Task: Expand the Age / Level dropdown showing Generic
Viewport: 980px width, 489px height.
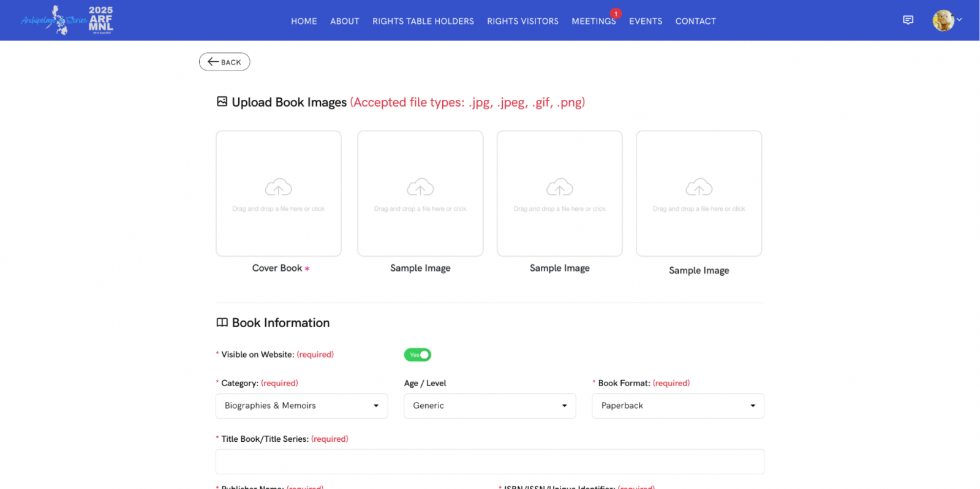Action: tap(490, 406)
